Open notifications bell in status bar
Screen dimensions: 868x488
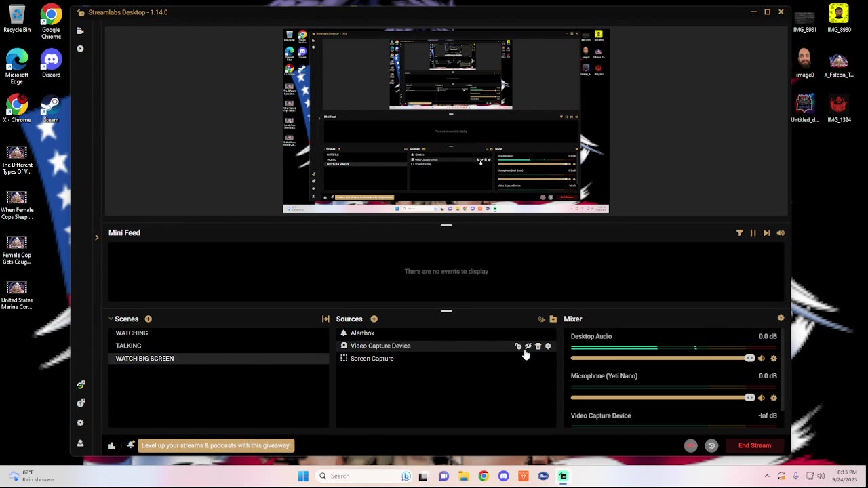(131, 445)
